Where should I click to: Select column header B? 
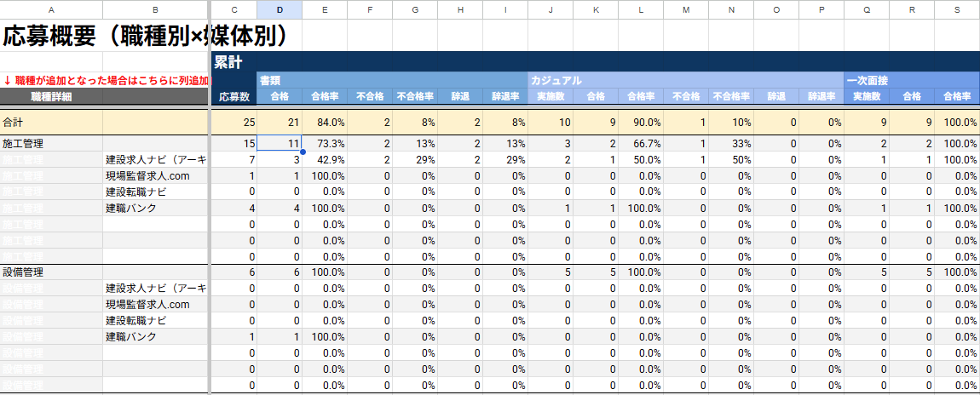pos(155,9)
